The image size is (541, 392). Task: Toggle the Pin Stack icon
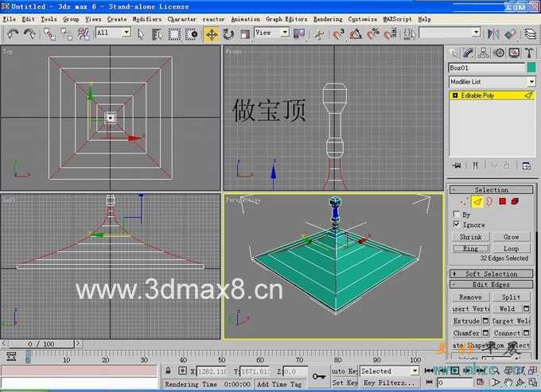click(x=457, y=166)
